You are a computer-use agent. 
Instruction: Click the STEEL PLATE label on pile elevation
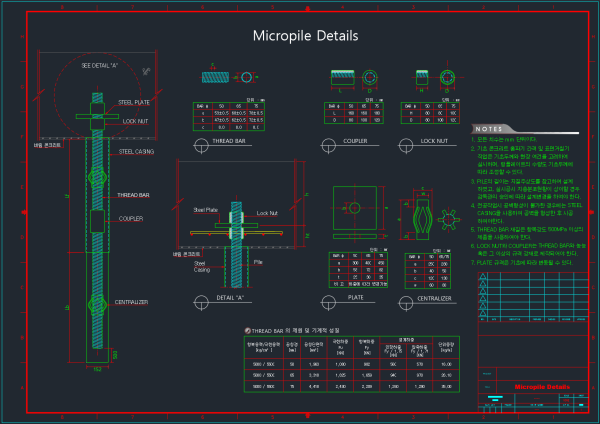click(x=134, y=103)
